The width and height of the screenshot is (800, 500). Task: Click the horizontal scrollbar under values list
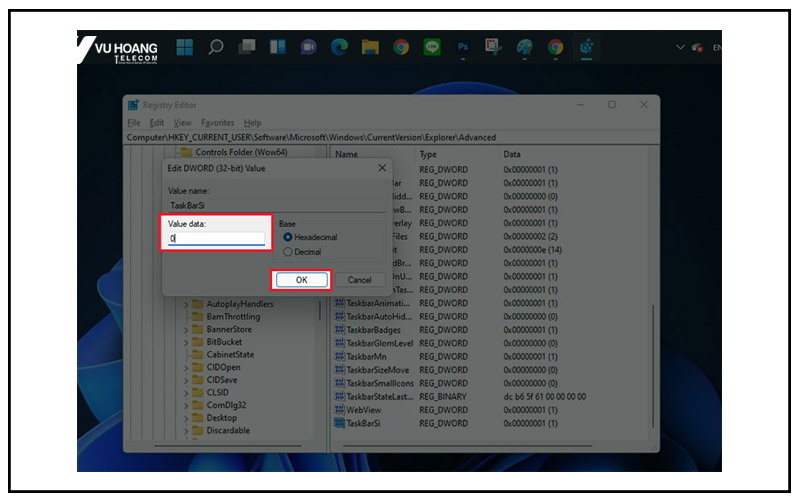[467, 446]
